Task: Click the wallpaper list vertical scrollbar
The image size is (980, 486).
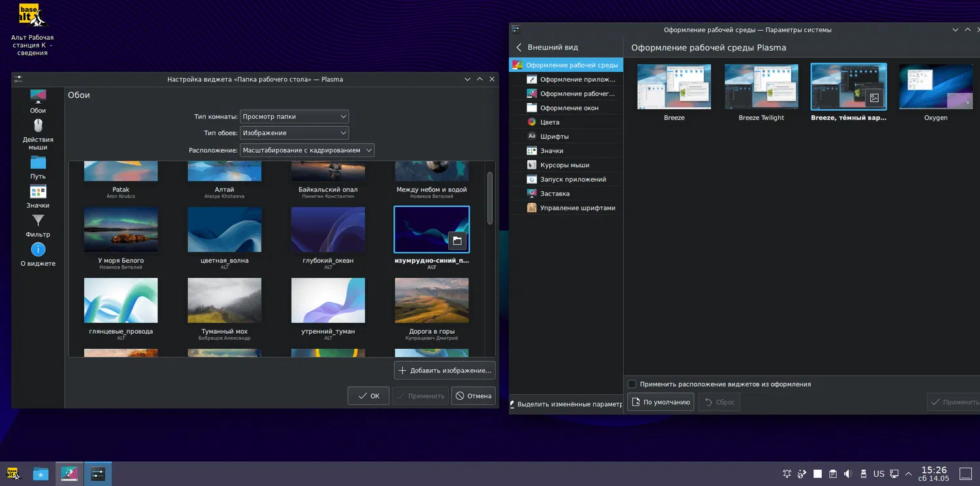Action: (x=490, y=199)
